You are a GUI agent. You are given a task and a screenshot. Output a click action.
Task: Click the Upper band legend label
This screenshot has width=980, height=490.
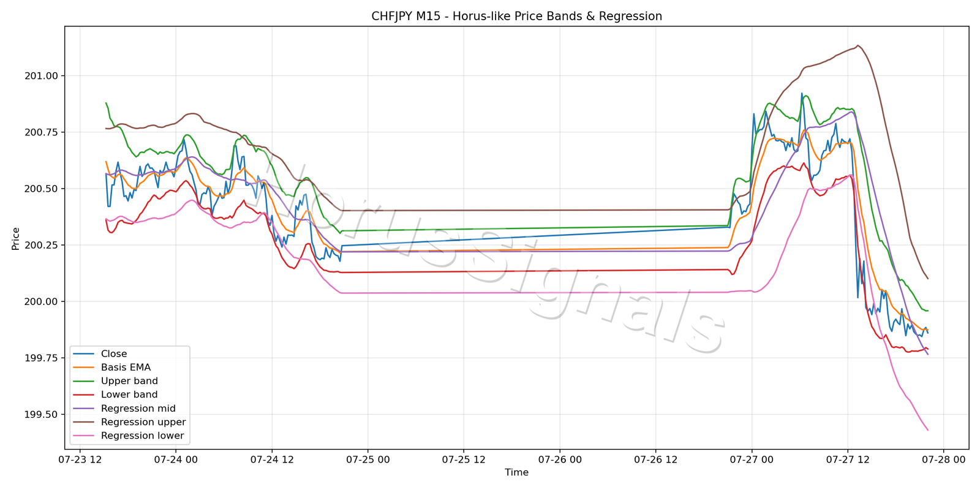point(129,381)
